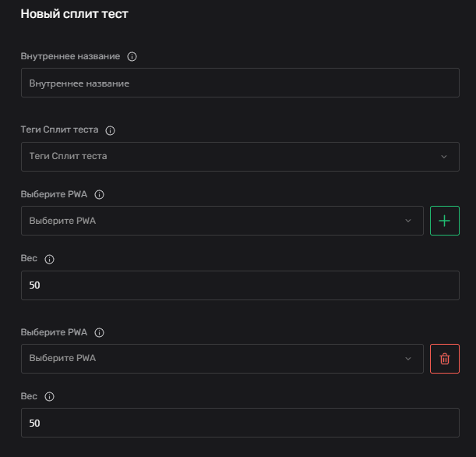476x457 pixels.
Task: Click the Выберите PWA label above the plus-button row
Action: (x=54, y=194)
